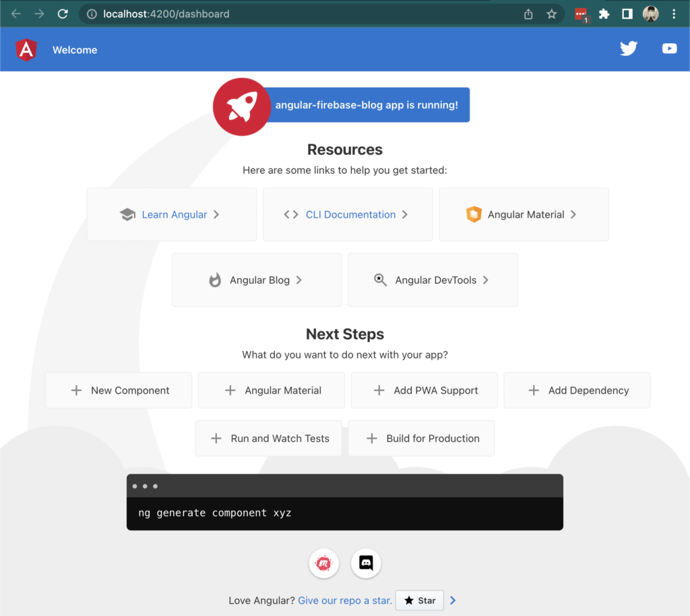Screen dimensions: 690x616
Task: Click the chevron on the Angular DevTools card
Action: (x=486, y=279)
